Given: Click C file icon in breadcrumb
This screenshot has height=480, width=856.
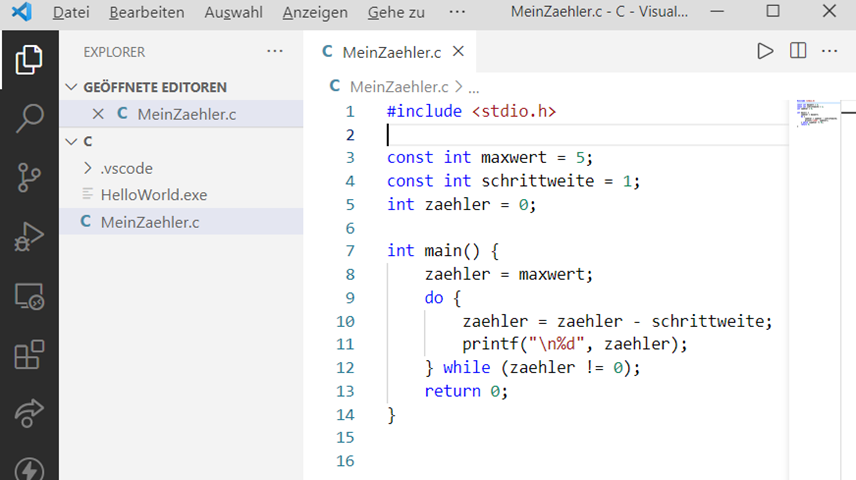Looking at the screenshot, I should point(335,86).
